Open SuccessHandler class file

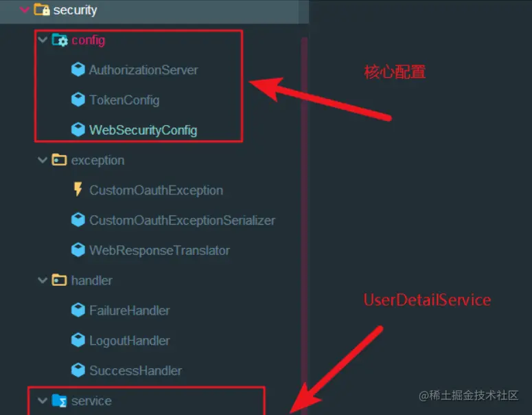135,370
